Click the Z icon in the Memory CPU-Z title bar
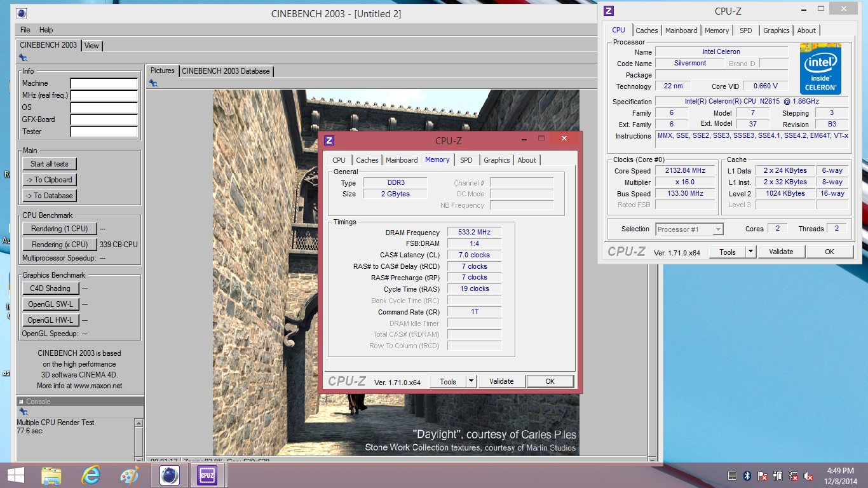The width and height of the screenshot is (868, 488). click(x=329, y=140)
